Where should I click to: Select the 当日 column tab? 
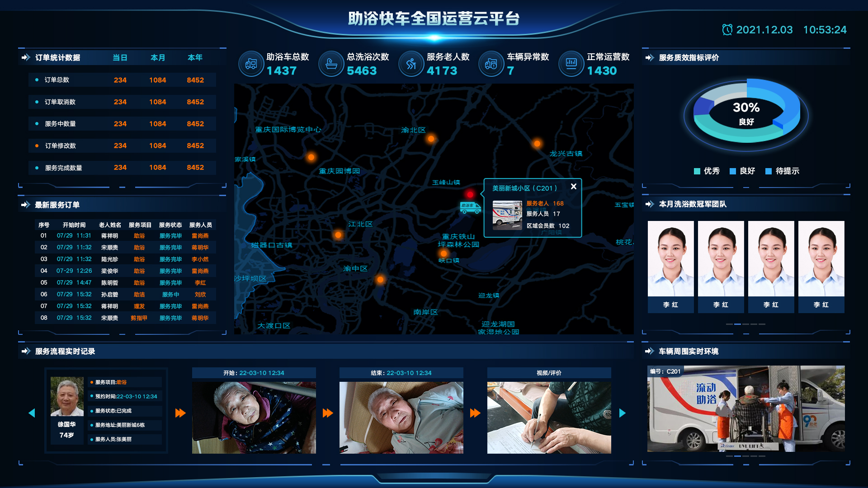pyautogui.click(x=120, y=57)
